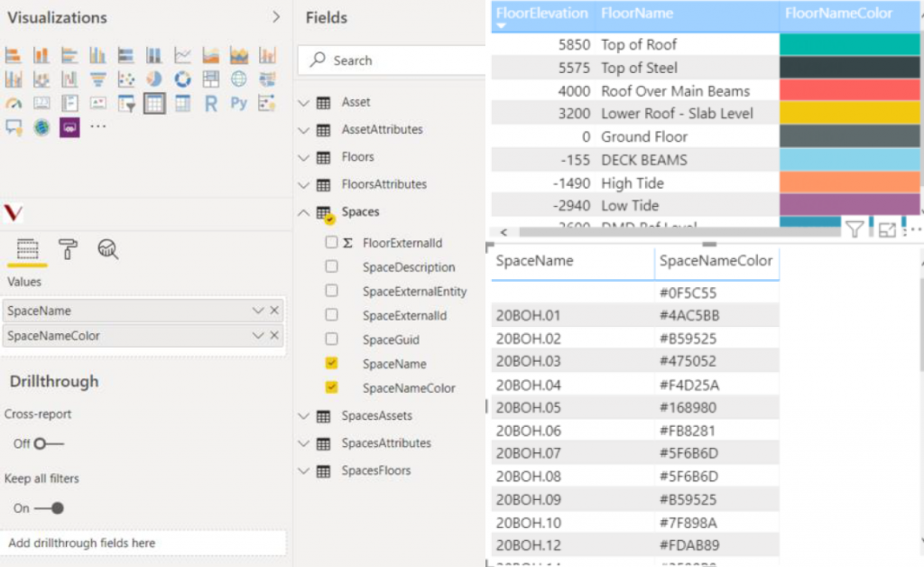The image size is (924, 567).
Task: Select the slicer visual
Action: point(125,104)
